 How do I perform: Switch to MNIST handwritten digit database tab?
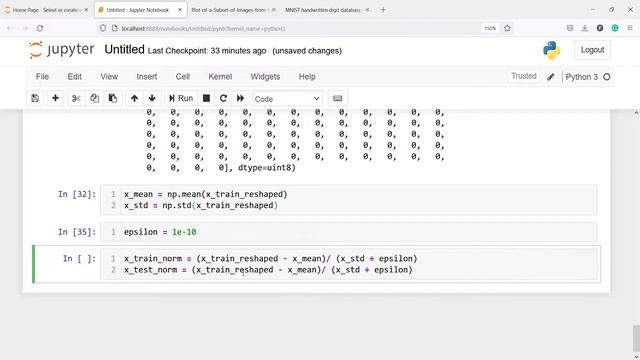(x=323, y=10)
